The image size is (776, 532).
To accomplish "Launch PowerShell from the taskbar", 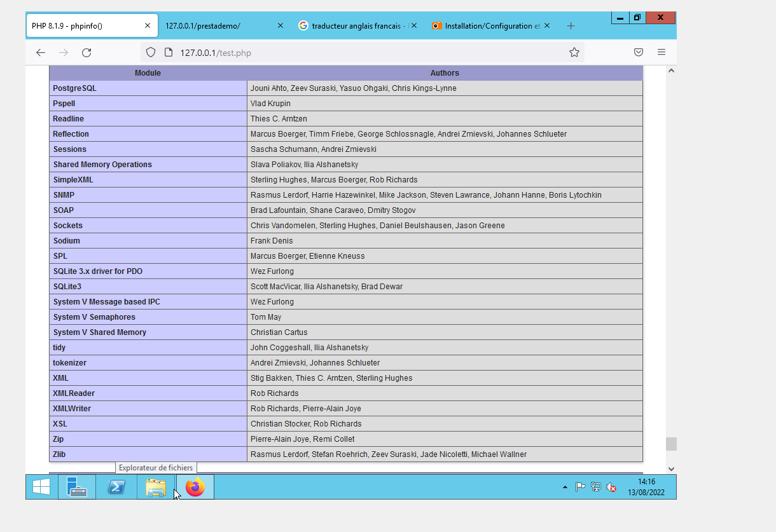I will click(116, 487).
